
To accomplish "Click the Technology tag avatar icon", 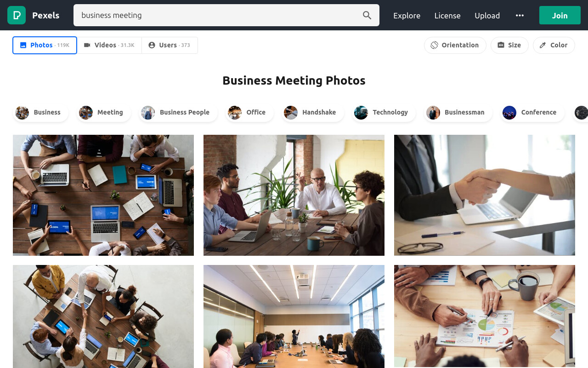I will [x=361, y=112].
